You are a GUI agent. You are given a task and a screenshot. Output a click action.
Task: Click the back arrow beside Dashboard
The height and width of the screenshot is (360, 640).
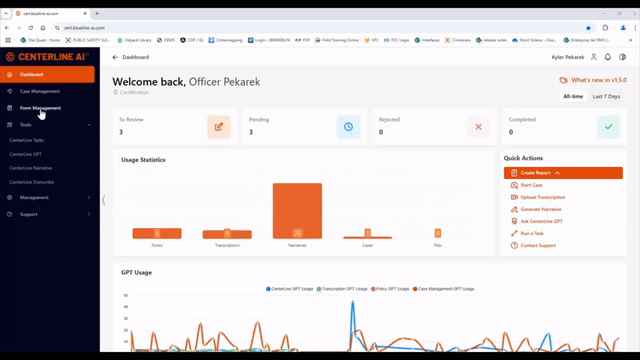[115, 57]
